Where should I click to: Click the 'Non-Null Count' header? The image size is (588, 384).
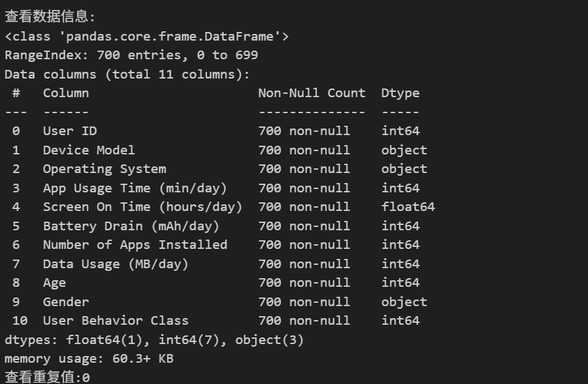point(312,93)
